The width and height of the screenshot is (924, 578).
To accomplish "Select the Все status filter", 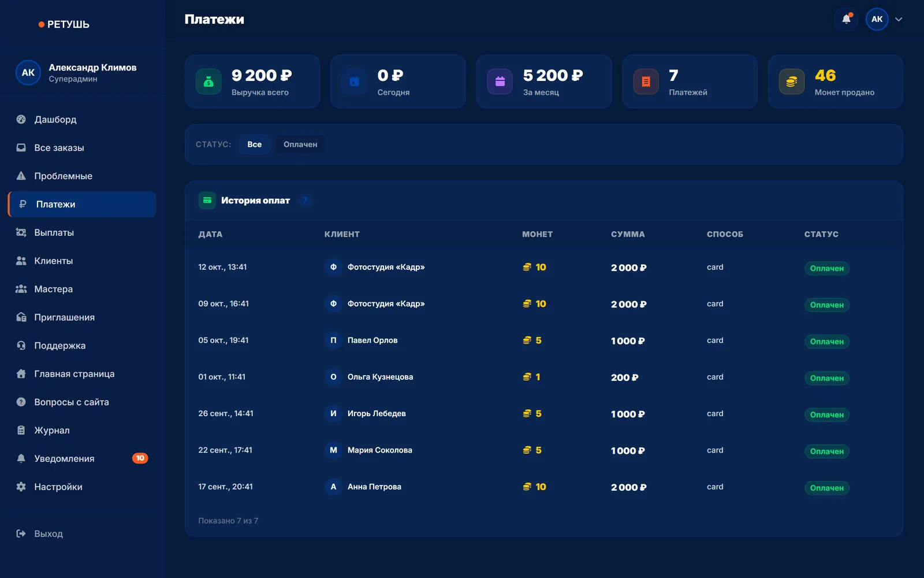I will click(255, 144).
